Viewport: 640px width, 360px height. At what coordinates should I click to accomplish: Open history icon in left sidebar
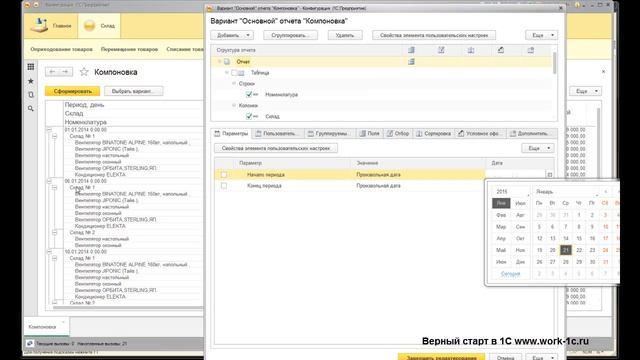pyautogui.click(x=31, y=95)
